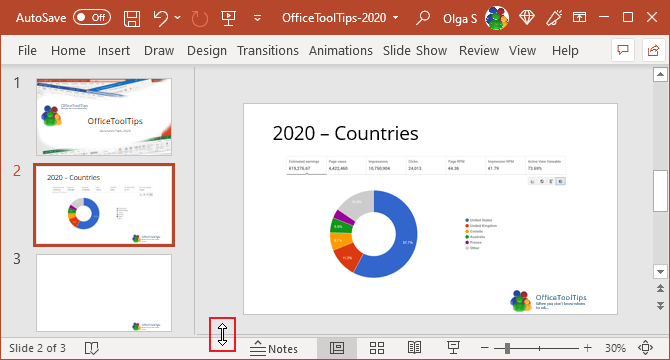Click the OfficeToolTips logo on the slide
Viewport: 670px width, 360px height.
[548, 301]
